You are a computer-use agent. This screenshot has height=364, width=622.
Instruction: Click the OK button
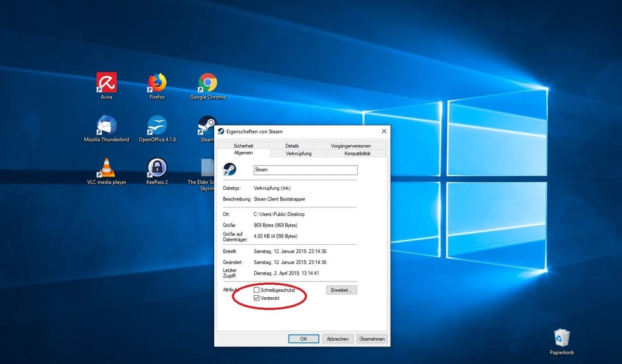304,339
